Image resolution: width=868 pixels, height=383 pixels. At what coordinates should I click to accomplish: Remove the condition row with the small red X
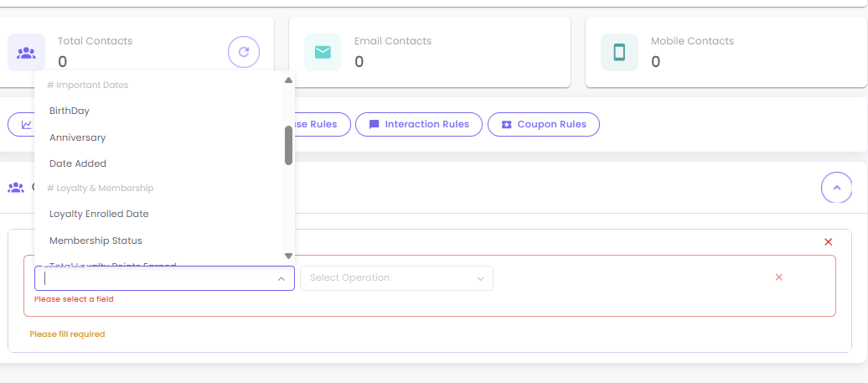tap(778, 277)
